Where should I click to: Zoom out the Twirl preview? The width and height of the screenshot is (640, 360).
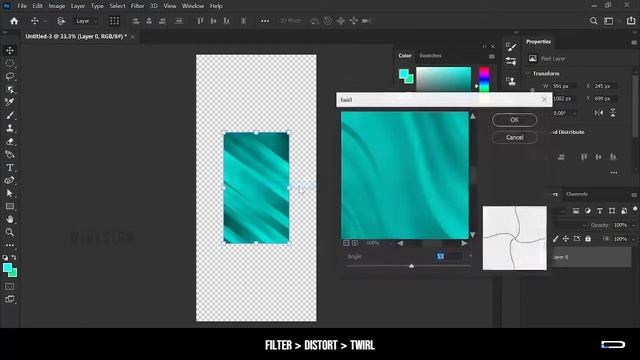pyautogui.click(x=346, y=243)
